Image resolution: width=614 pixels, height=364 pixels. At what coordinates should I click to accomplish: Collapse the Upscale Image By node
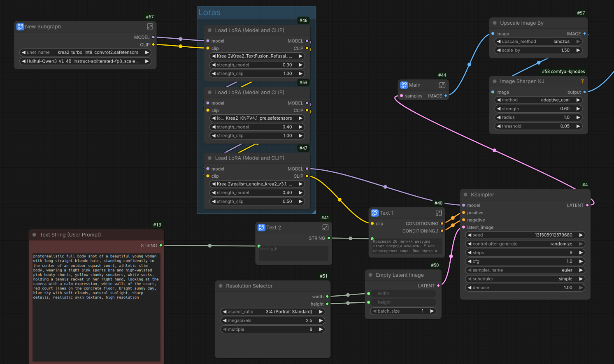click(495, 23)
